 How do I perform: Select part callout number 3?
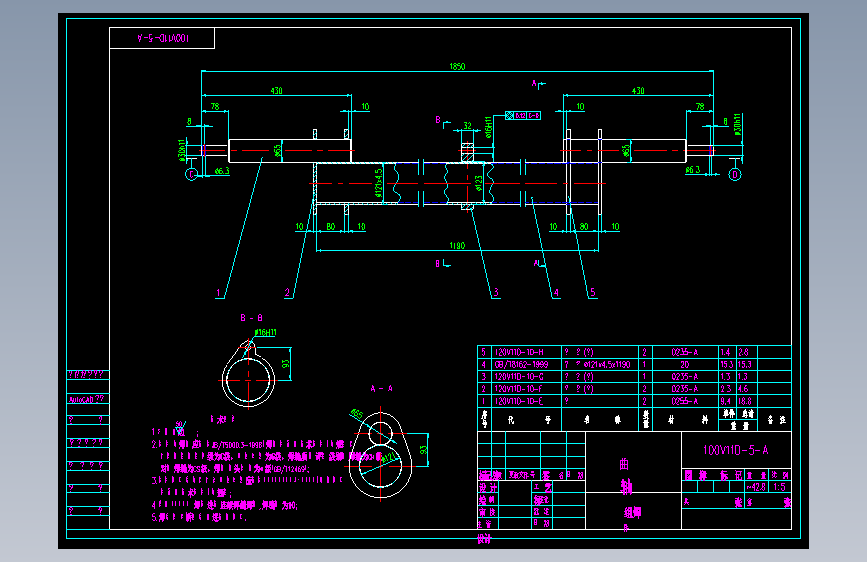click(496, 293)
